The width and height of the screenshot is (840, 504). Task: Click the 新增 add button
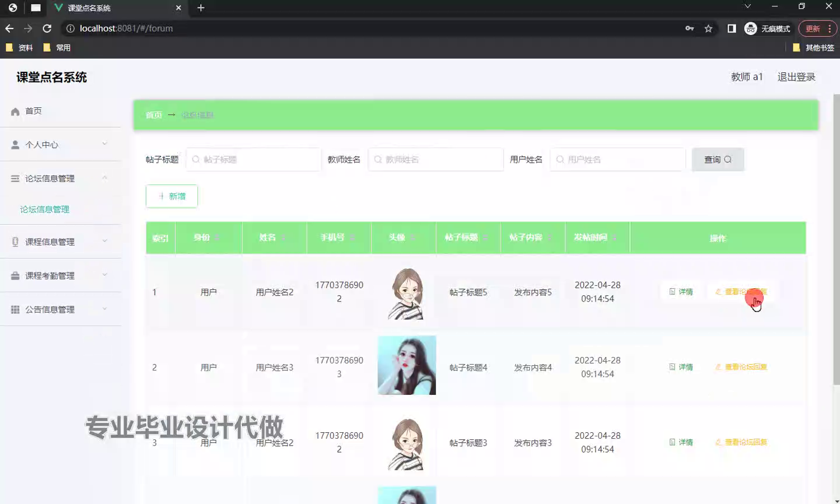click(x=171, y=196)
